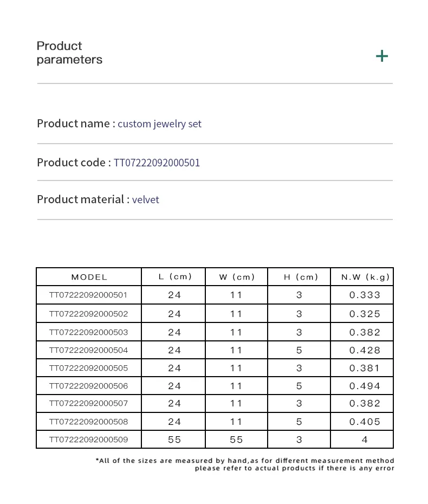This screenshot has height=504, width=428.
Task: Click the N.W (k.g) column header
Action: point(365,277)
